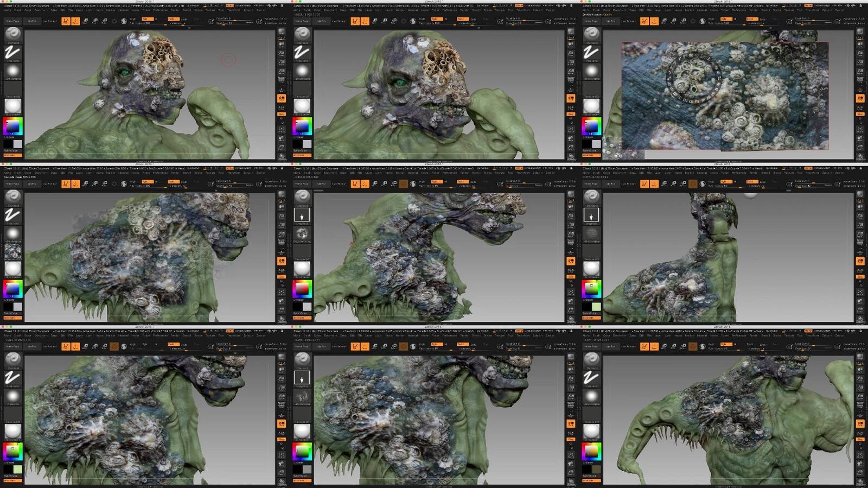Click the Scale mode icon in the middle-left screenshot toolbar
Viewport: 868px width, 488px height.
tap(95, 184)
